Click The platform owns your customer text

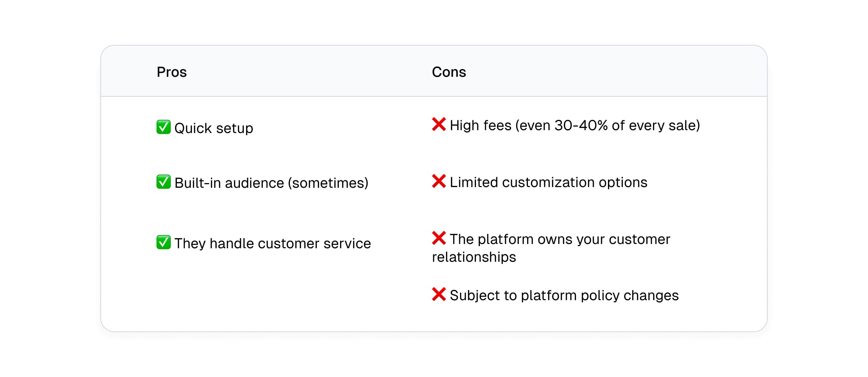(x=560, y=239)
